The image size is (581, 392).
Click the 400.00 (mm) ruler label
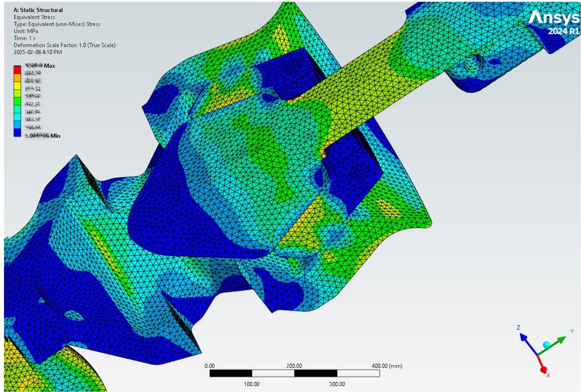click(387, 366)
